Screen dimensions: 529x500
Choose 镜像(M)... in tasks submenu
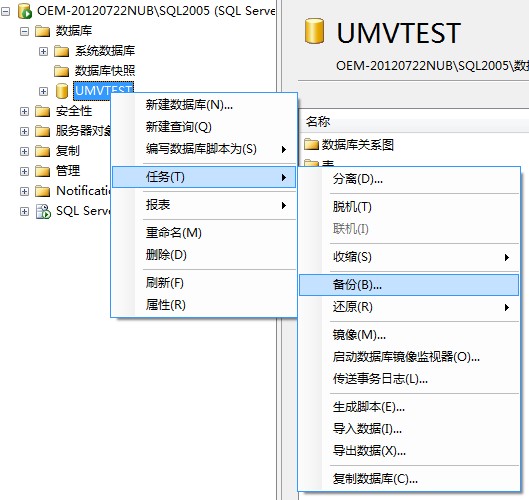coord(409,335)
